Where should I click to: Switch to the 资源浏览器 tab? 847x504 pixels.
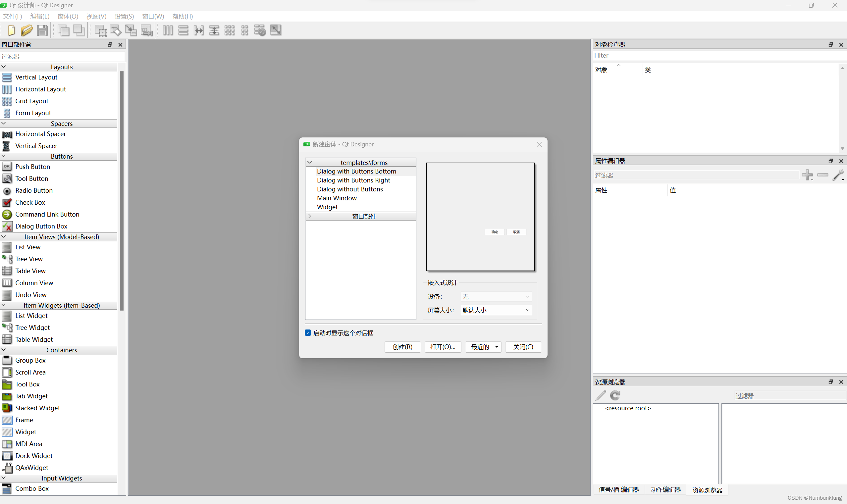pyautogui.click(x=707, y=490)
